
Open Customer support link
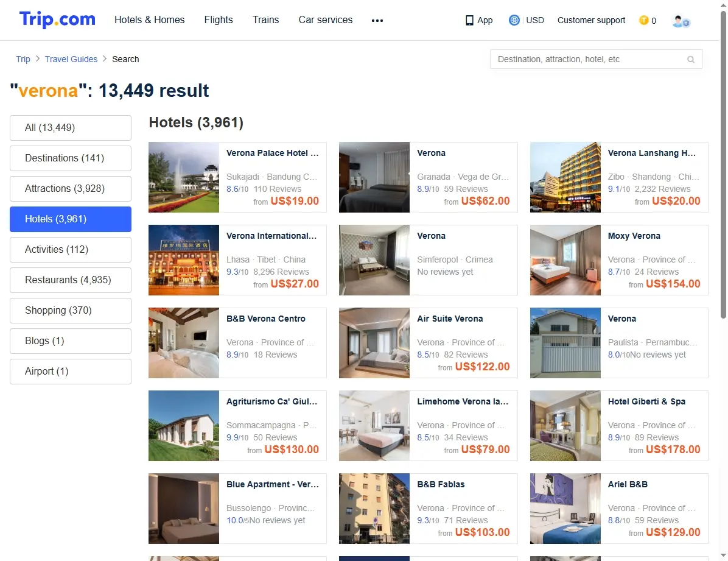pos(591,20)
